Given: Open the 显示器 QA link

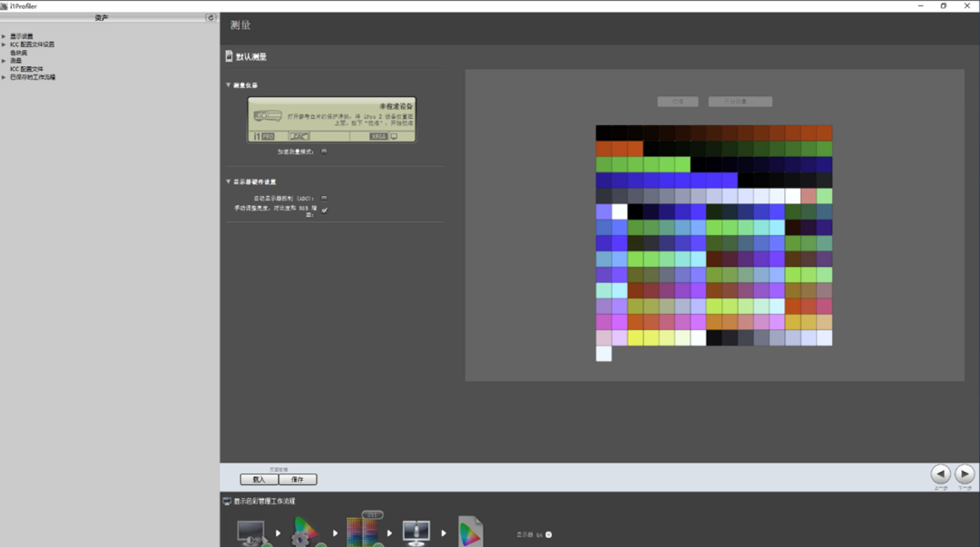Looking at the screenshot, I should pyautogui.click(x=529, y=534).
